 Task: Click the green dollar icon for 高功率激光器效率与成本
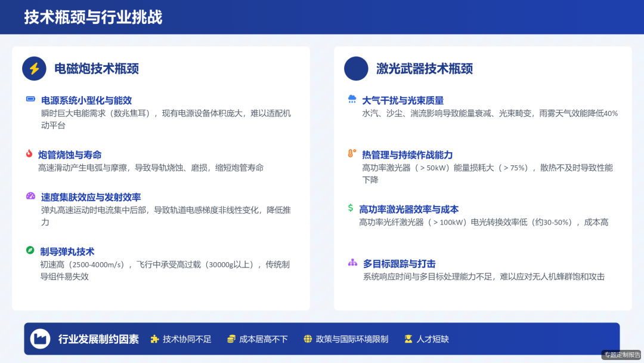click(351, 209)
